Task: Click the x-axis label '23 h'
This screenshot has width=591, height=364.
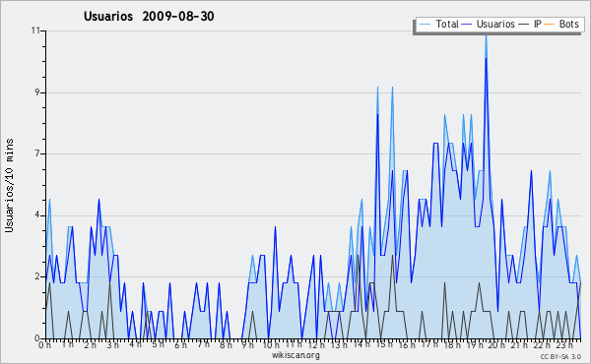Action: (565, 345)
